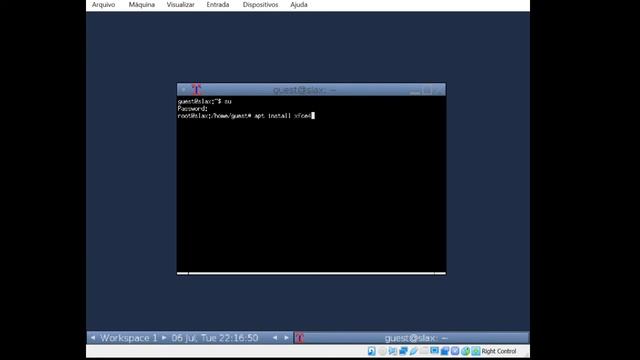Click the next window arrow in the toolbar
This screenshot has height=360, width=640.
(x=286, y=338)
